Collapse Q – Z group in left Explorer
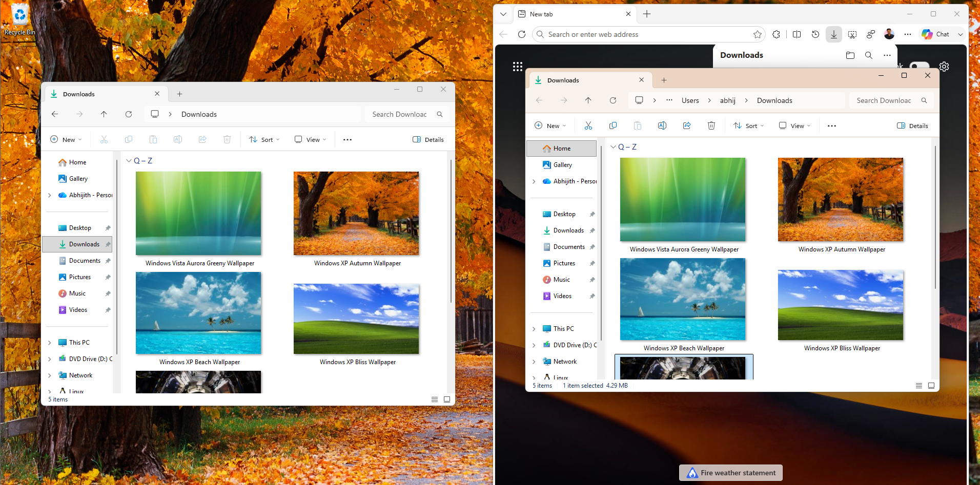 point(129,161)
